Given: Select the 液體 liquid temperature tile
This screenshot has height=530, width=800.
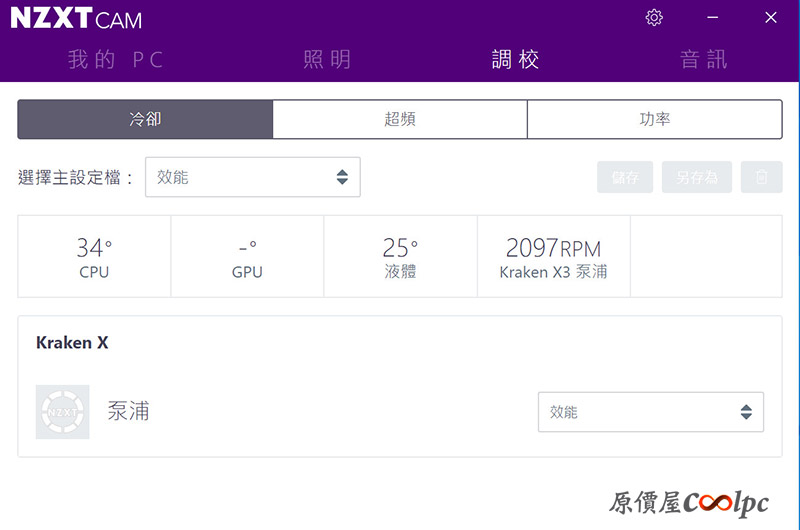Looking at the screenshot, I should [400, 256].
